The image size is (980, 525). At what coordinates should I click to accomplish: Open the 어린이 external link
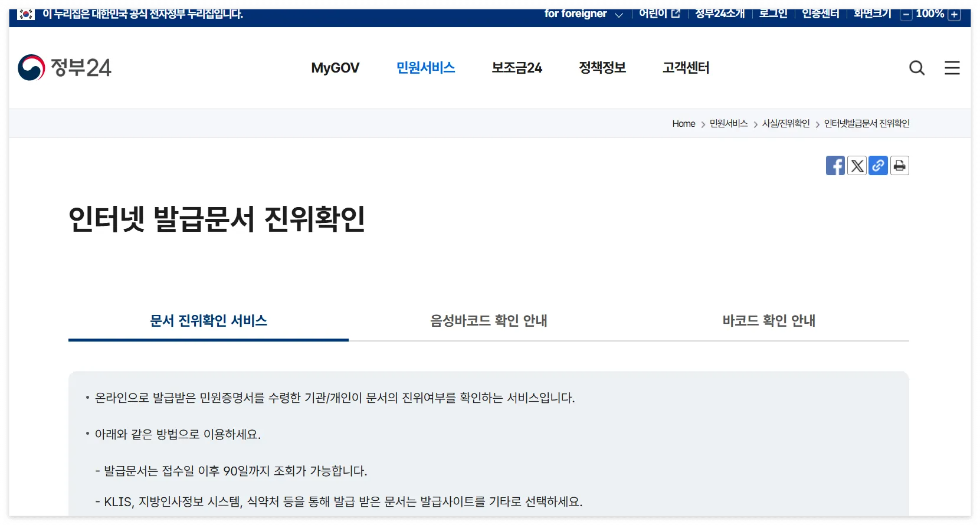click(x=660, y=14)
